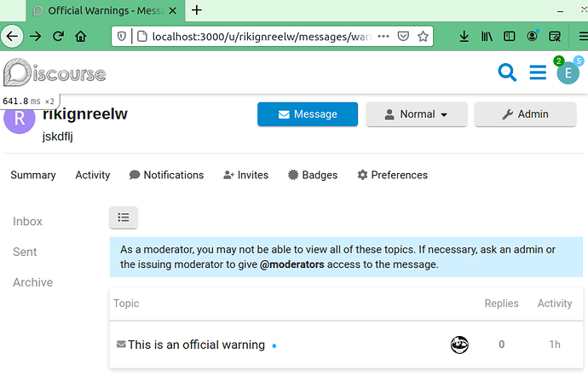
Task: Open the library icon in Firefox toolbar
Action: (x=487, y=37)
